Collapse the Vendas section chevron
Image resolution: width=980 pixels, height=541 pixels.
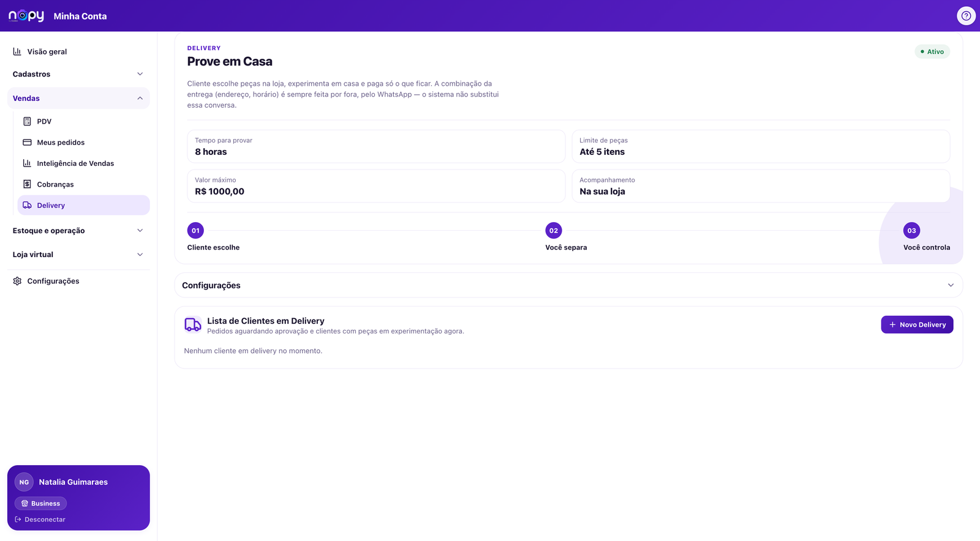click(140, 98)
